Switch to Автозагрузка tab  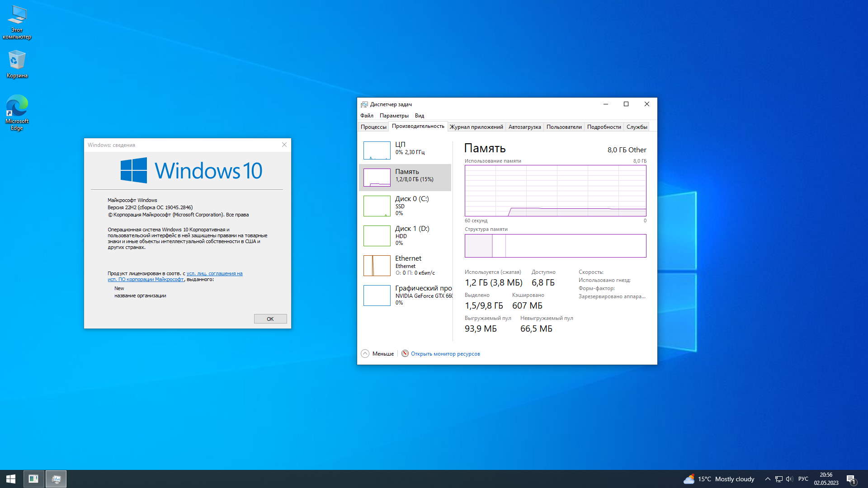(x=524, y=127)
